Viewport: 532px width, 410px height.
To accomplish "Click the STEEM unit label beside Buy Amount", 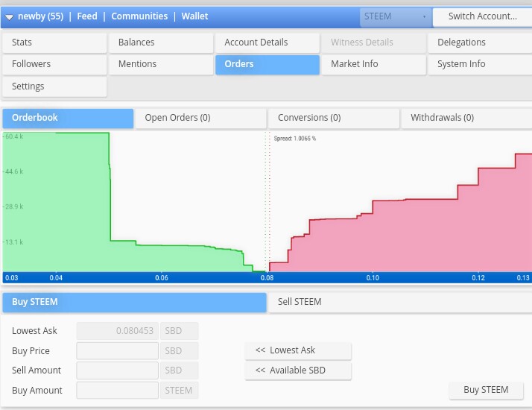I will (x=179, y=391).
